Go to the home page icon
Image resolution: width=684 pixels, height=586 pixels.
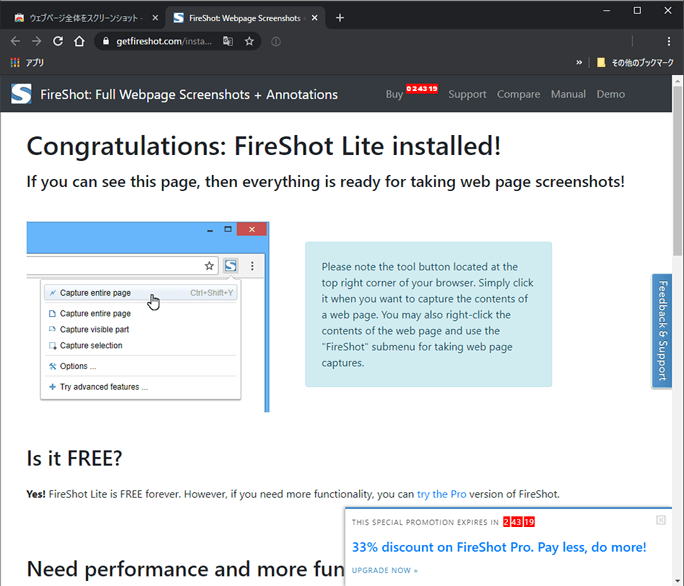[x=79, y=41]
